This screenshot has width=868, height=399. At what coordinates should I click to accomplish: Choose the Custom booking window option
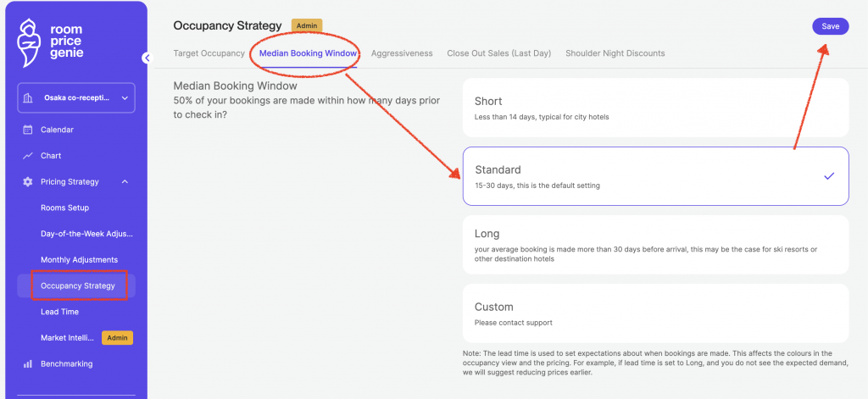click(x=655, y=313)
